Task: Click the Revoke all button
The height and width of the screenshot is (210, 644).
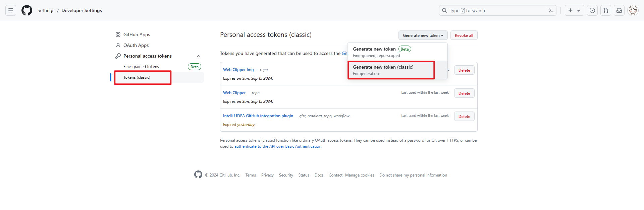Action: click(x=464, y=35)
